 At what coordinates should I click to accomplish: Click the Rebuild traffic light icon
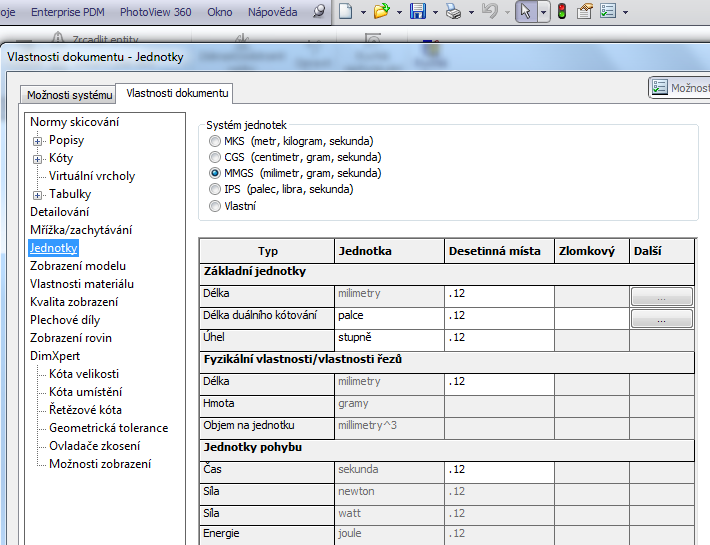[x=562, y=11]
